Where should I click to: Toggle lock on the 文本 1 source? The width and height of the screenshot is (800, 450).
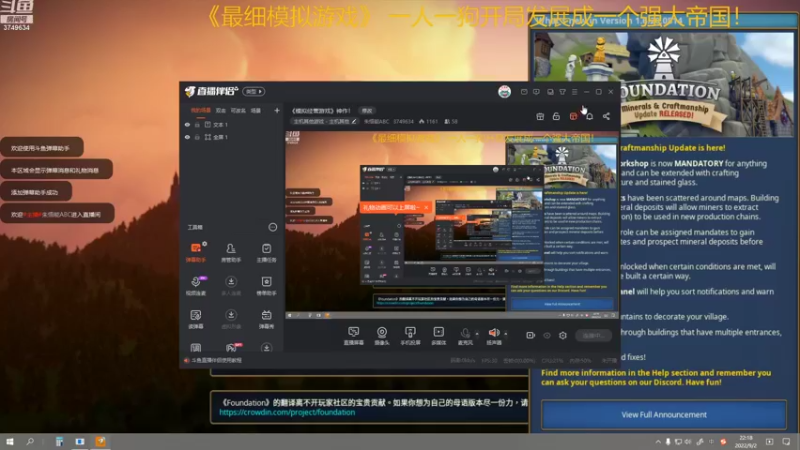[x=197, y=124]
